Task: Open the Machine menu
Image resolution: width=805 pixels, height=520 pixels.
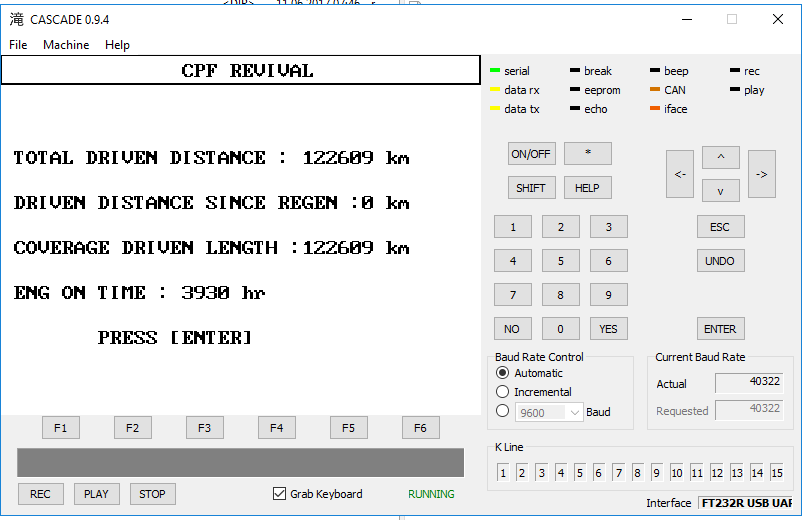Action: [66, 45]
